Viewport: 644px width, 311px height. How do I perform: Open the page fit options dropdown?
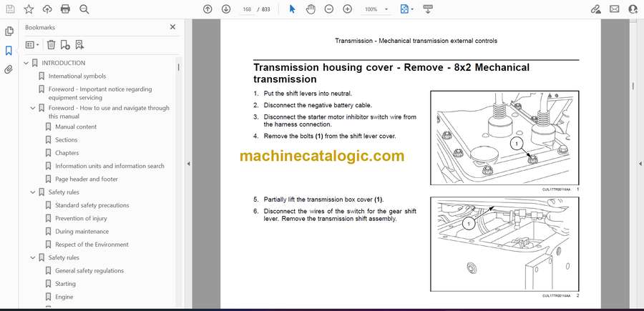click(407, 9)
